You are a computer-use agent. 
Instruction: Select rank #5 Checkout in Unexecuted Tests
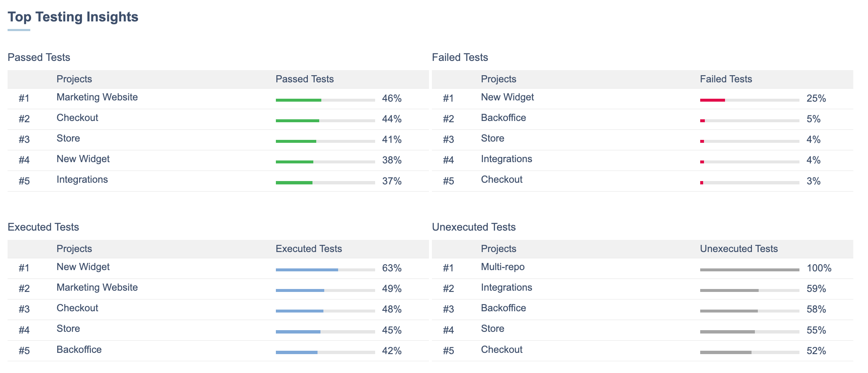[x=501, y=350]
